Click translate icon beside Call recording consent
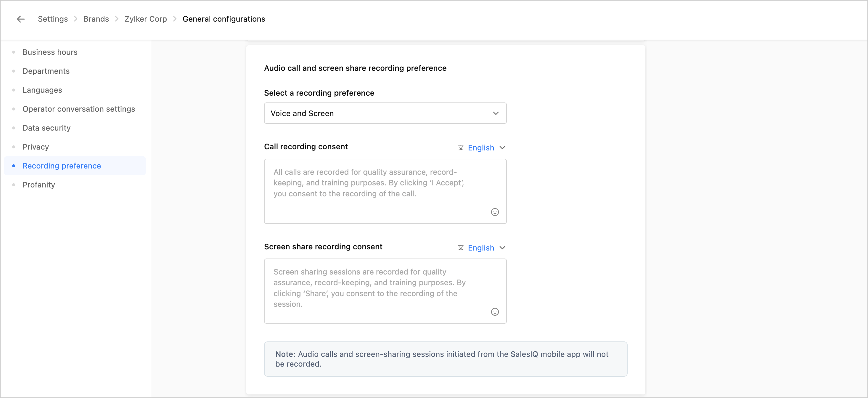 tap(461, 147)
